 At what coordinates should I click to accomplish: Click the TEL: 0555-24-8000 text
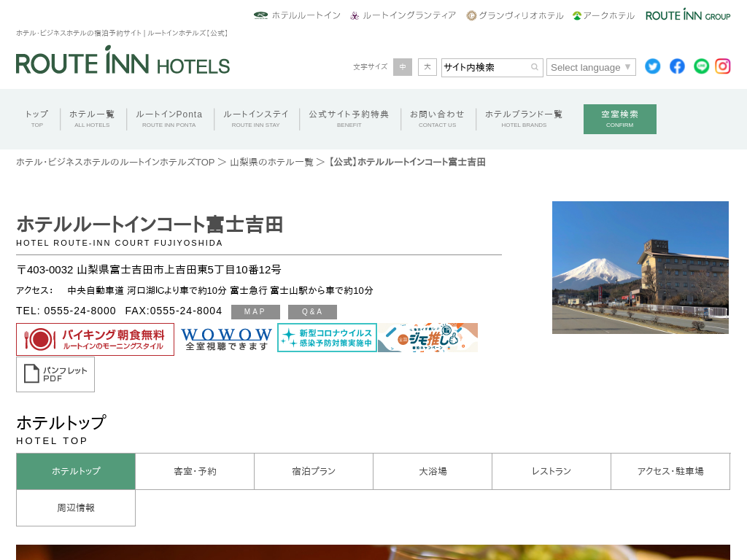[66, 311]
